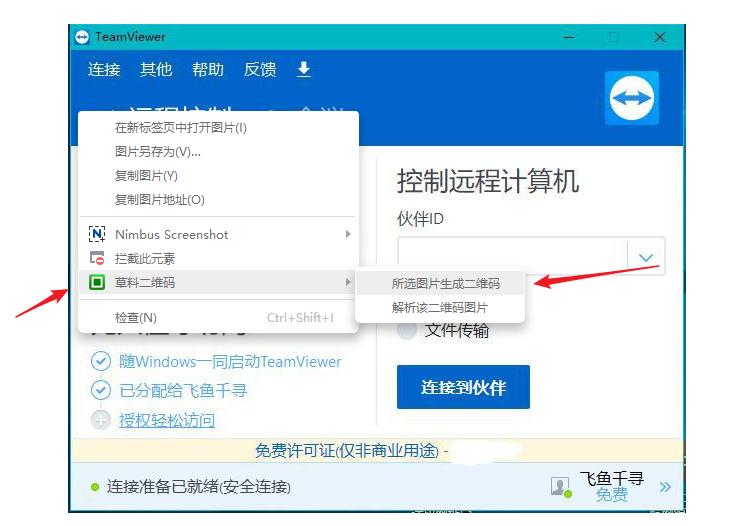Image resolution: width=730 pixels, height=526 pixels.
Task: Open the download arrow icon in menu bar
Action: 304,69
